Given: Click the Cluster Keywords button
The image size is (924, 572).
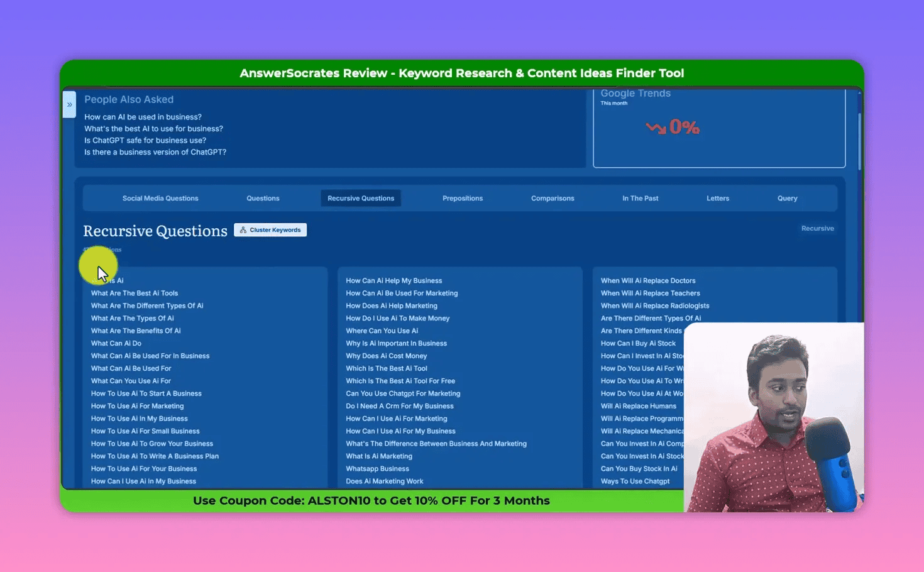Looking at the screenshot, I should (x=270, y=230).
